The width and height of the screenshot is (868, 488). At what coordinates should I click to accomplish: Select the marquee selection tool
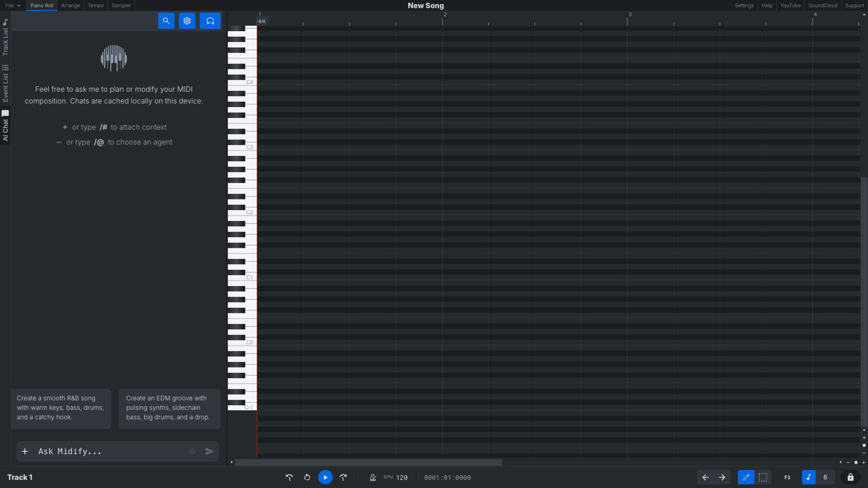763,477
